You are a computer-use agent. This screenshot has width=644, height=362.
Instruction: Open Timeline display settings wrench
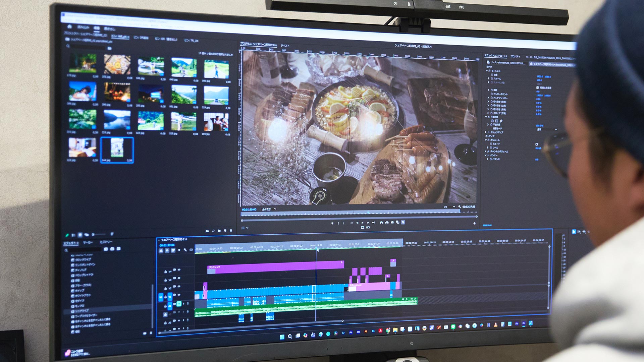[x=185, y=250]
